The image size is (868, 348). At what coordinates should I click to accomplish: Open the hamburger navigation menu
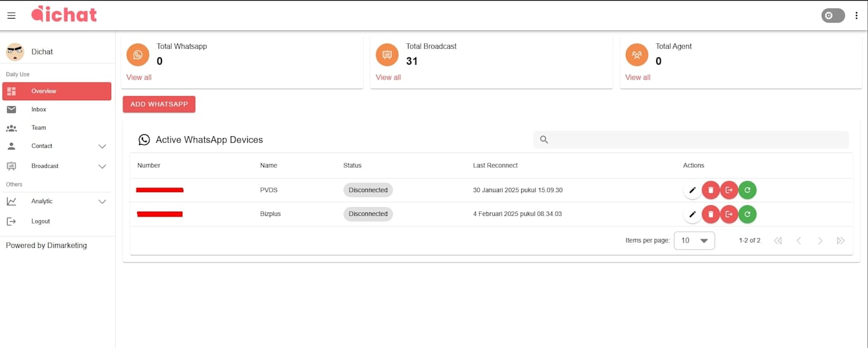11,16
